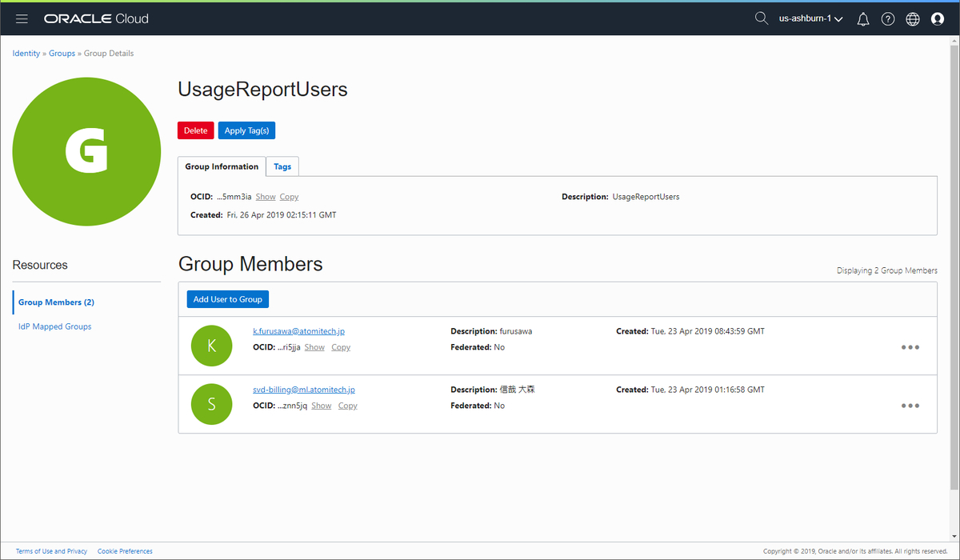Click the green S avatar for svd-billing
960x560 pixels.
pyautogui.click(x=211, y=404)
